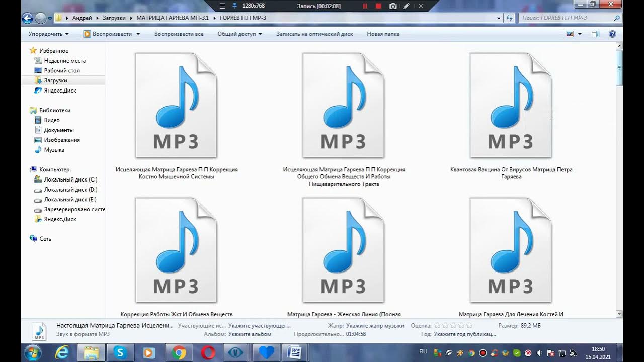
Task: Open the Музыка library
Action: coord(54,150)
